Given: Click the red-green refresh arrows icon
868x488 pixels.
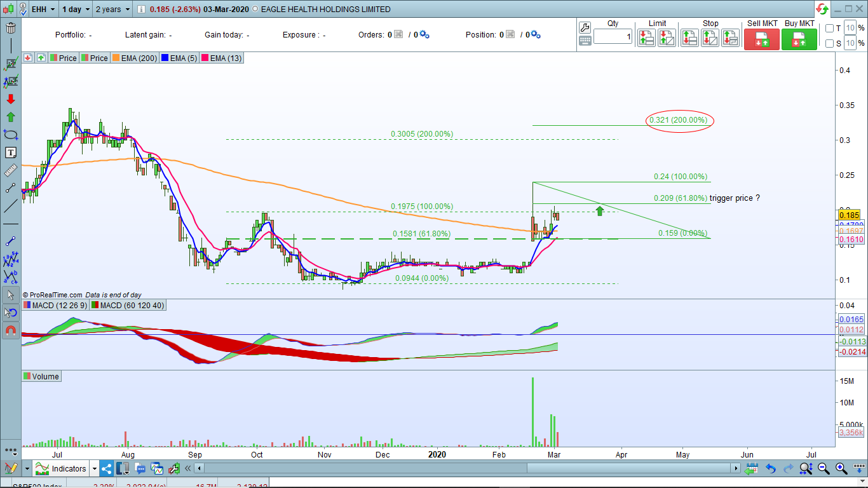Looking at the screenshot, I should 823,9.
